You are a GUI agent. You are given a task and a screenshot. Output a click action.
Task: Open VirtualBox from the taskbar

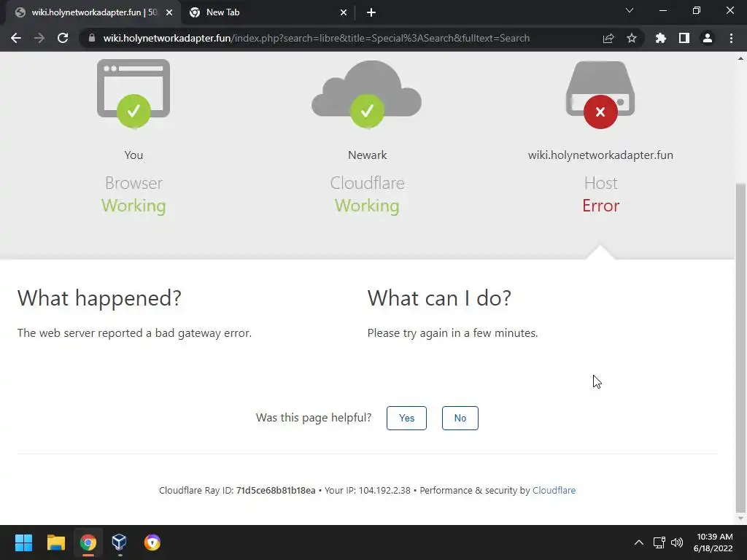point(120,542)
